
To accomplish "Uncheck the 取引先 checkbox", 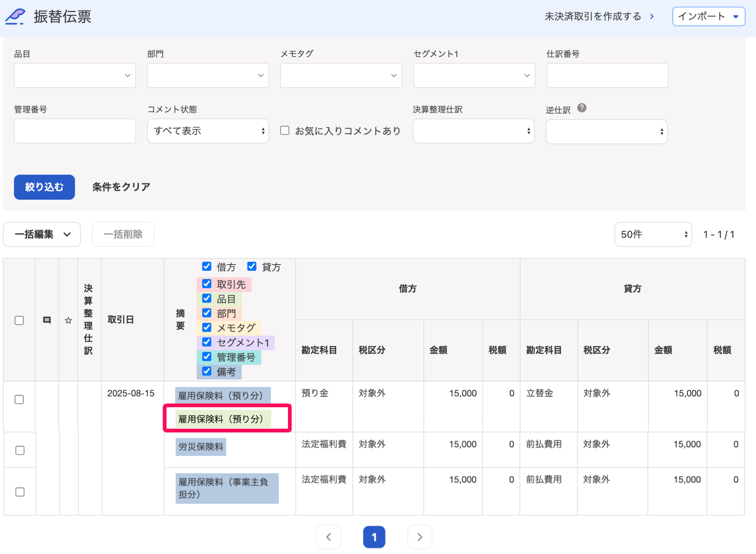I will (207, 284).
